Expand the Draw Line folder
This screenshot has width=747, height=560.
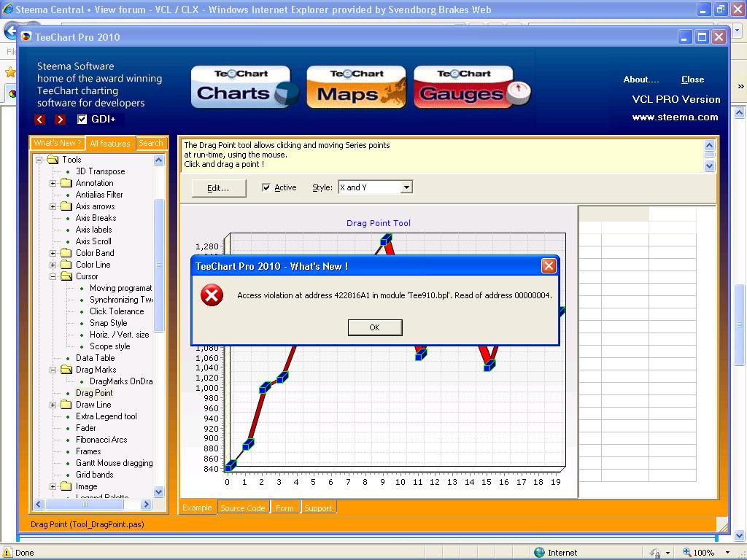(x=53, y=405)
